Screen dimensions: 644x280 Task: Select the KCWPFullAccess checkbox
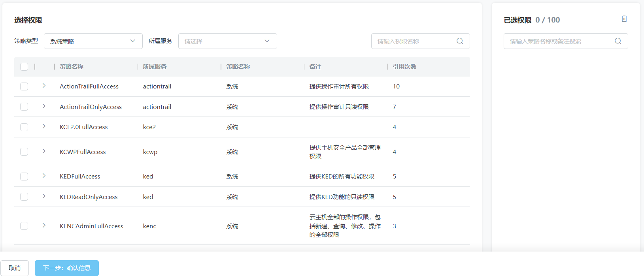coord(24,152)
